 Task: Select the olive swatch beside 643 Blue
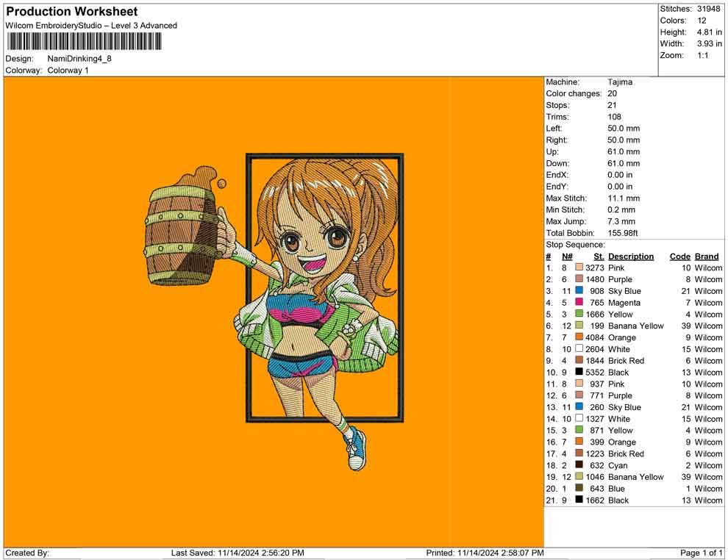579,488
